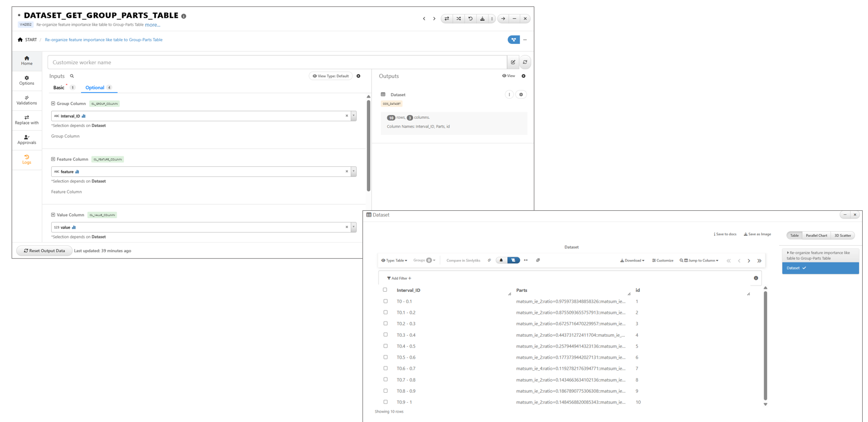
Task: Open Dataset output gear settings
Action: pyautogui.click(x=521, y=95)
